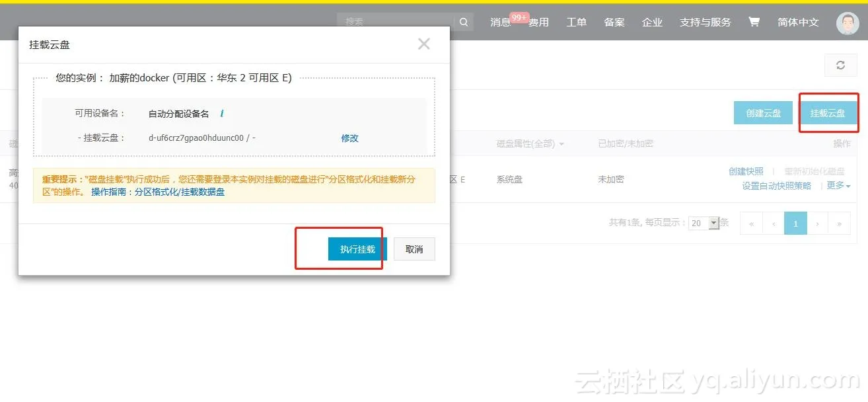Click the search magnifier icon
This screenshot has height=402, width=868.
tap(464, 22)
